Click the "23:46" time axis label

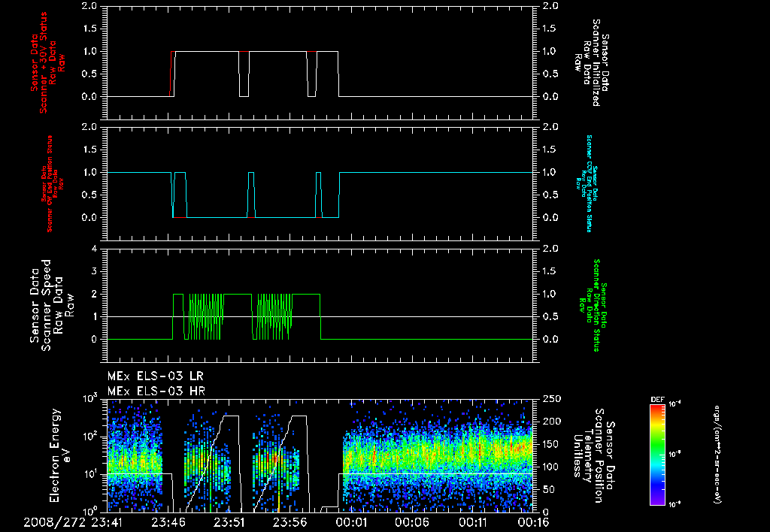click(x=168, y=522)
